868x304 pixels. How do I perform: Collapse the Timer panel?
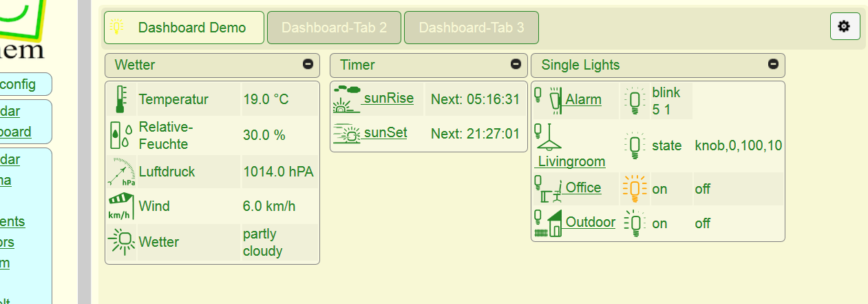516,64
